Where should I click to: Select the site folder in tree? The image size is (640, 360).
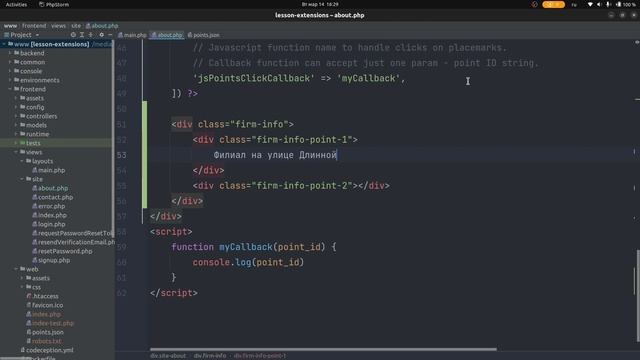pos(34,179)
